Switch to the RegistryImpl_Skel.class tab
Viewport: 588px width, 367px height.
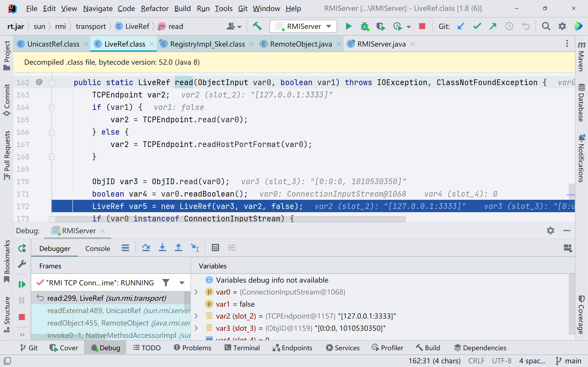coord(207,44)
